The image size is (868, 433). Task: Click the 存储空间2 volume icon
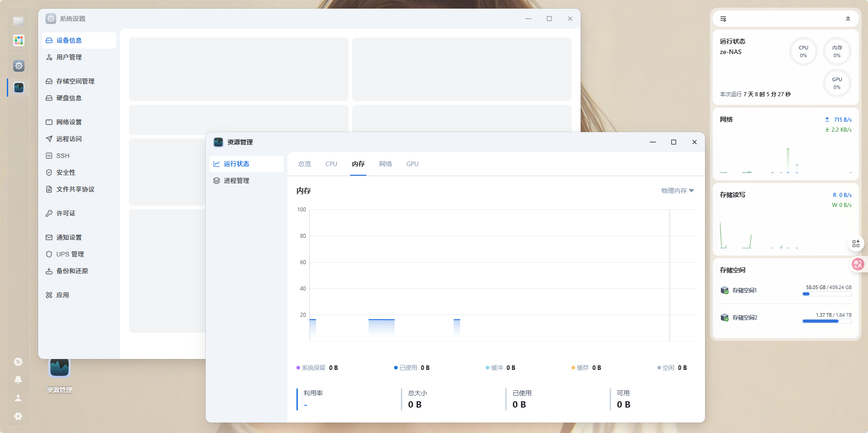click(725, 318)
